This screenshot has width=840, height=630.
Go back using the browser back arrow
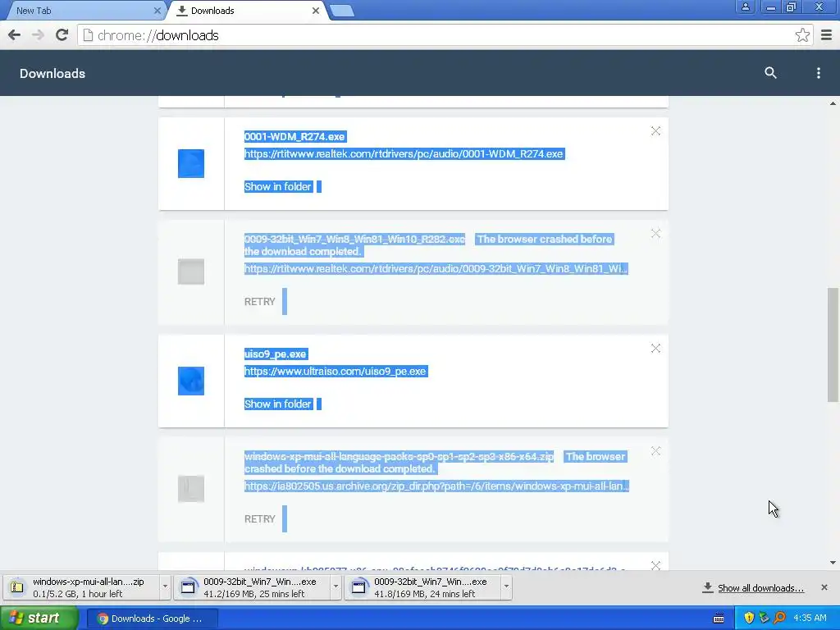(x=15, y=35)
